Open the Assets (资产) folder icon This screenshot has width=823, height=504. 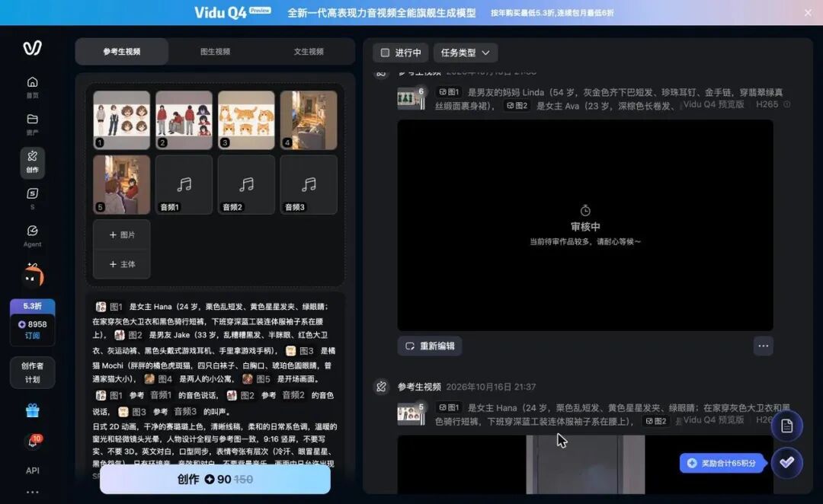tap(32, 124)
